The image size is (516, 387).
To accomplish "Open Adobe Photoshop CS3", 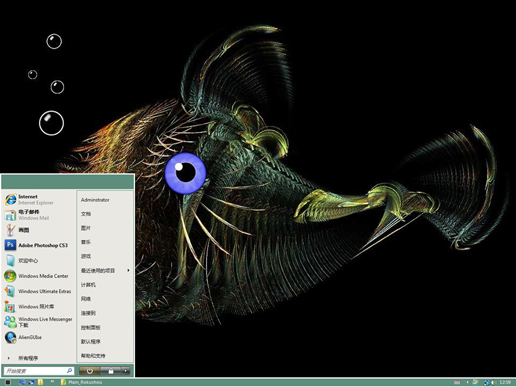I will 38,245.
